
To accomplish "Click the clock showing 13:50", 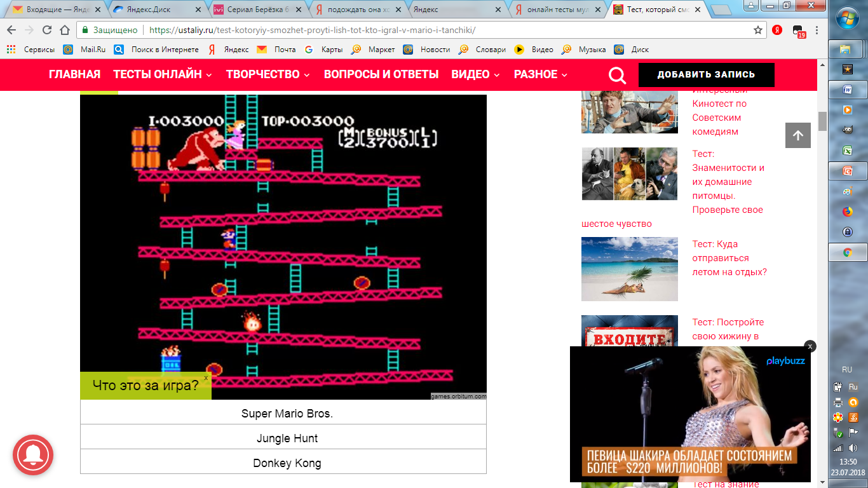I will (x=848, y=462).
